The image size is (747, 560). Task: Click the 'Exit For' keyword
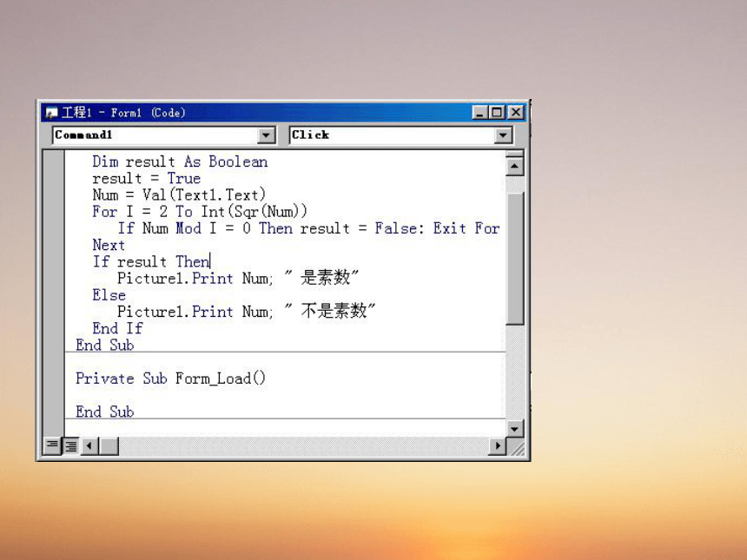coord(466,228)
